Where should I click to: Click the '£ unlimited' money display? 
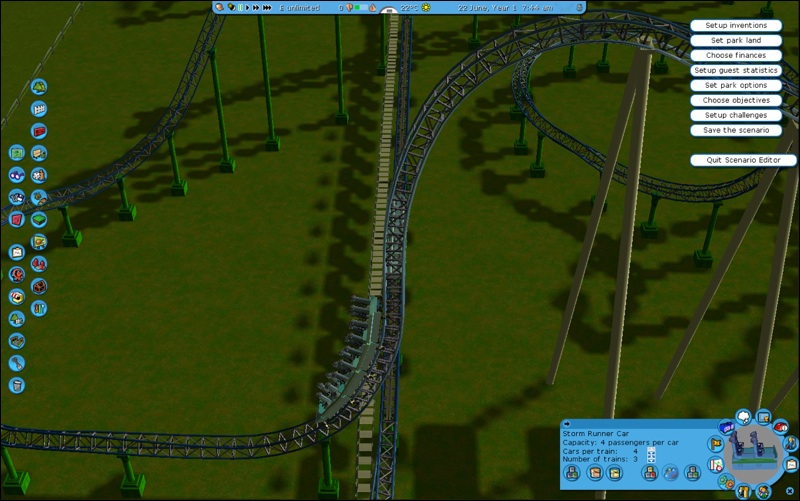click(299, 8)
